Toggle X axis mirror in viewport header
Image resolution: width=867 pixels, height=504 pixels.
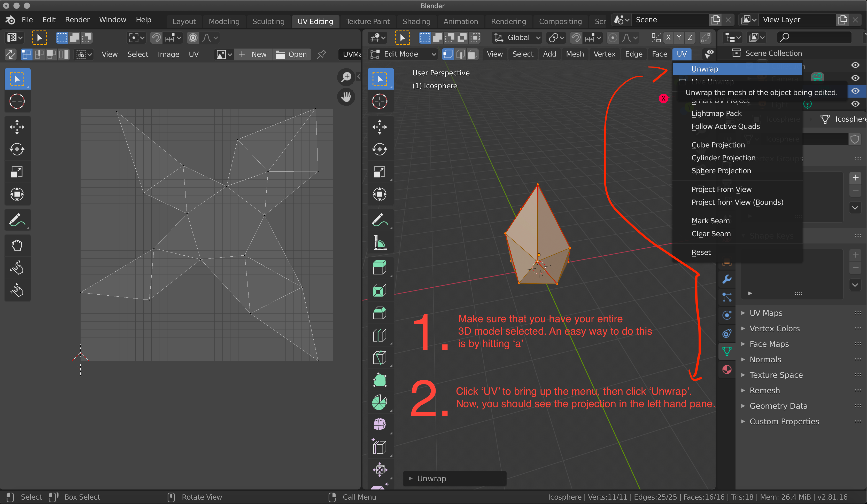coord(668,38)
